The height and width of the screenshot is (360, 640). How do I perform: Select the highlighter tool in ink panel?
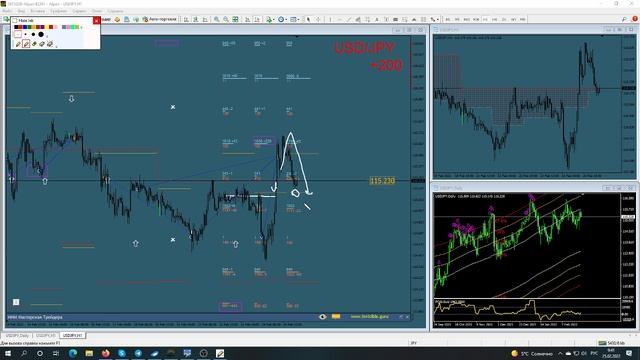tap(26, 44)
